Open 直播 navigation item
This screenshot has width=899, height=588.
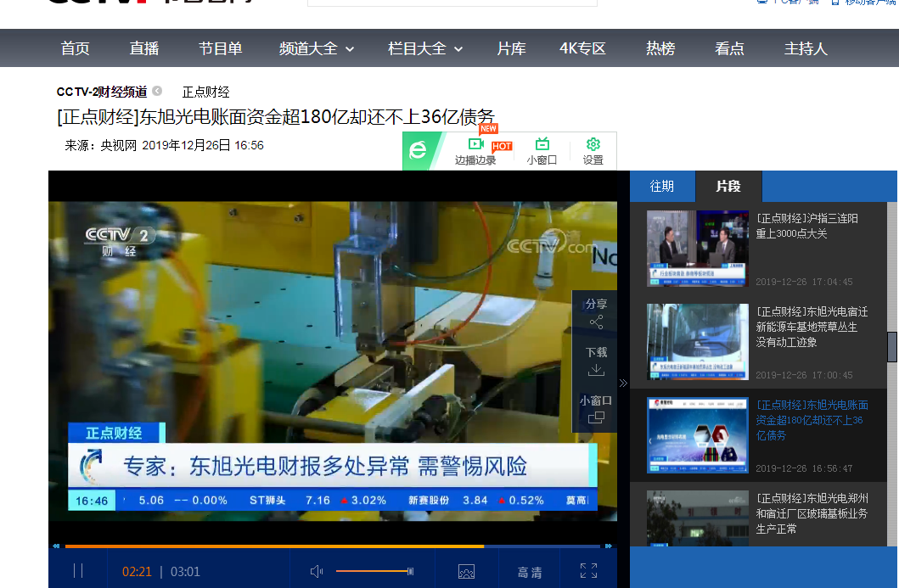tap(144, 48)
